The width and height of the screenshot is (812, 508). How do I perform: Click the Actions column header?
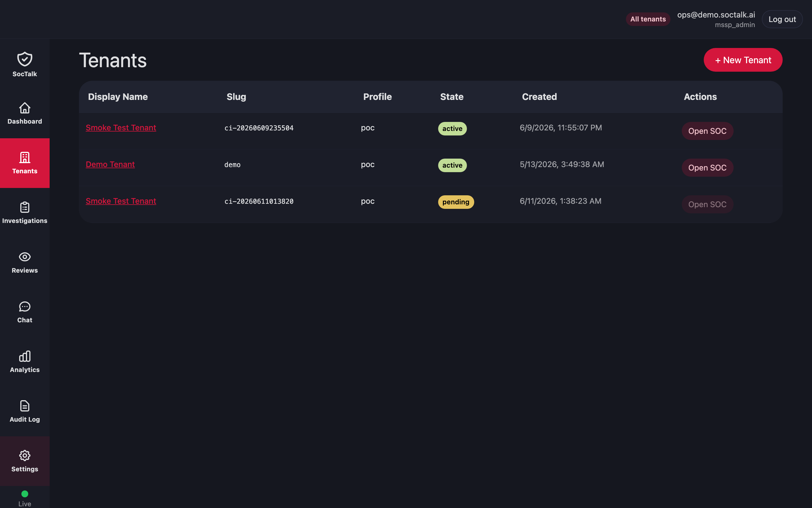pyautogui.click(x=700, y=97)
